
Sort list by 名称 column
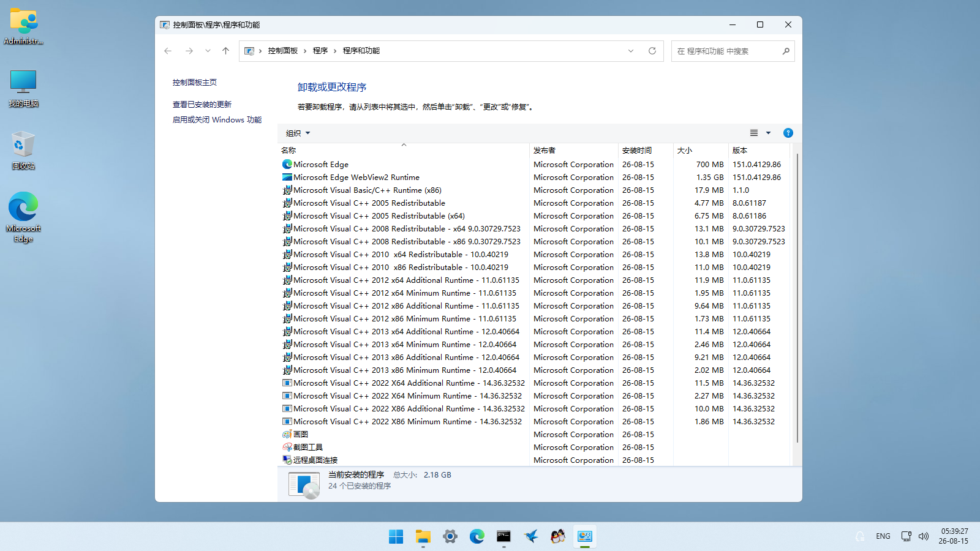pyautogui.click(x=404, y=150)
